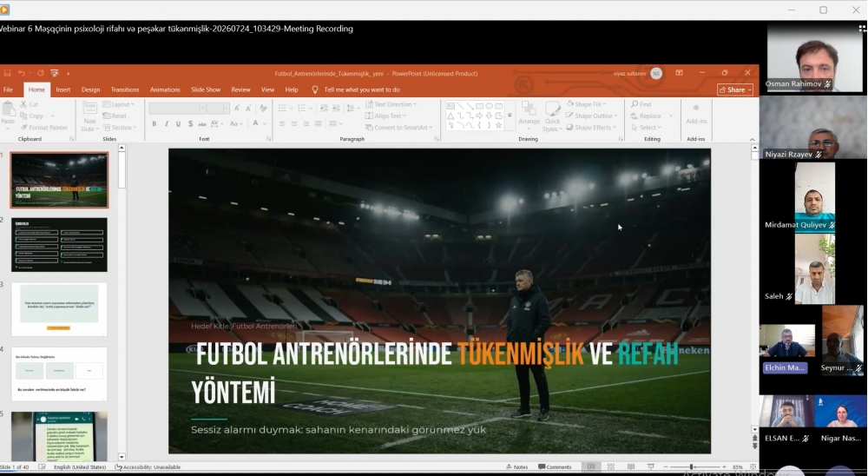Select the oval shape in gallery
Image resolution: width=868 pixels, height=476 pixels.
pos(490,106)
